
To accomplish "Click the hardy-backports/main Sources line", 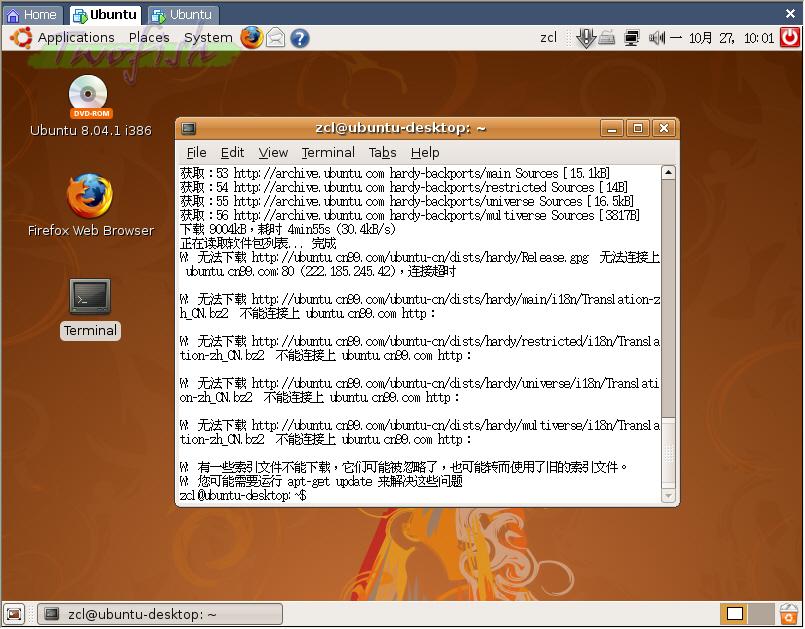I will pyautogui.click(x=395, y=173).
